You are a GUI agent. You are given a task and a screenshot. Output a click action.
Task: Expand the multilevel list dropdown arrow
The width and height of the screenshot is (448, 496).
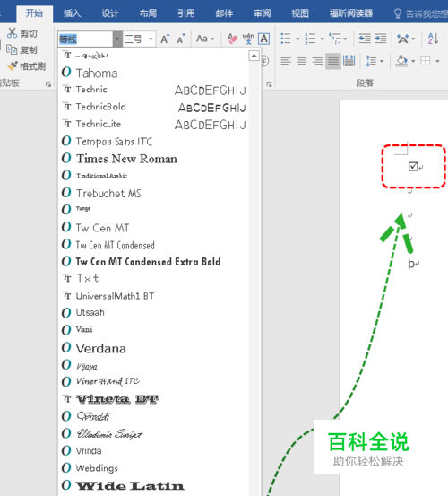[345, 39]
